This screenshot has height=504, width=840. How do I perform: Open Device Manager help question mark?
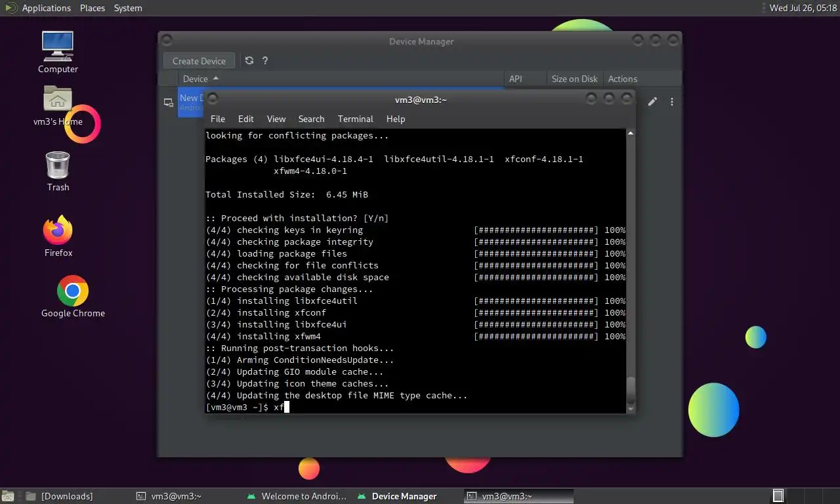[265, 60]
